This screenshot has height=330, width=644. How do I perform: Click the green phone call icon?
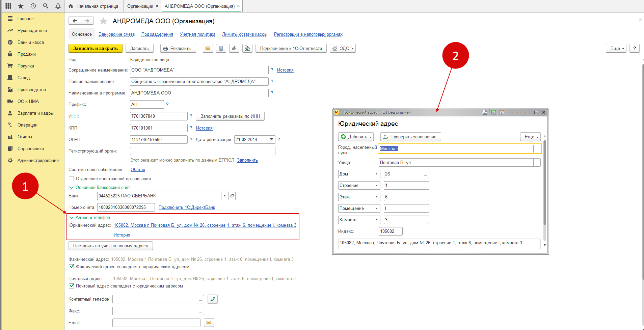tap(213, 299)
